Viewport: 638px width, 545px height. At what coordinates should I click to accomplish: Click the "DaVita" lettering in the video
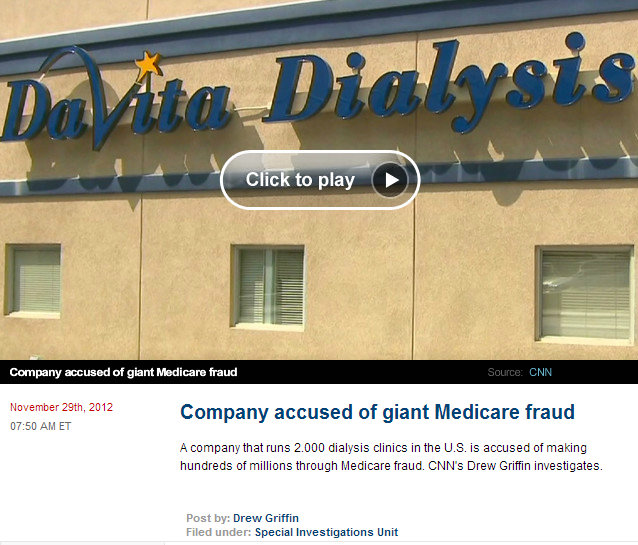click(x=116, y=100)
